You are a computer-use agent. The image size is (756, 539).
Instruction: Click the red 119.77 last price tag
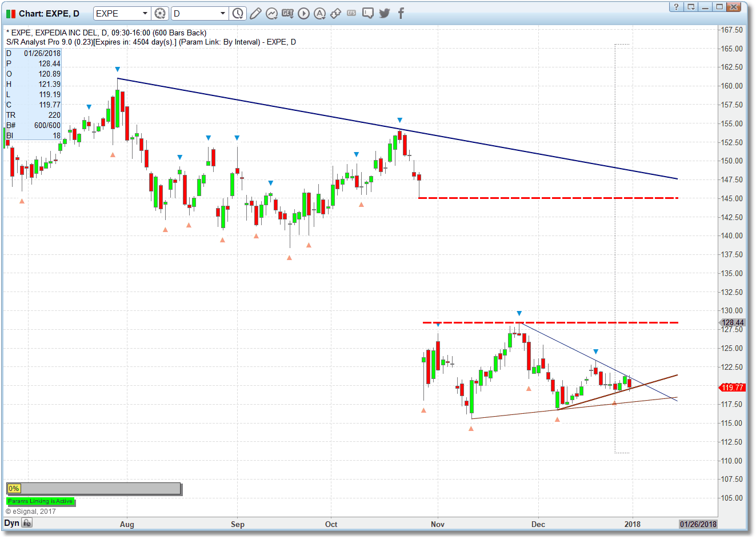click(732, 388)
